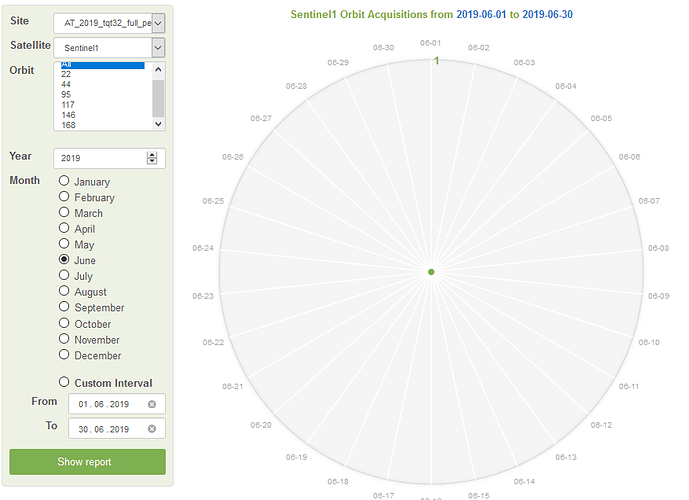Select the April radio button
689x500 pixels.
tap(64, 228)
